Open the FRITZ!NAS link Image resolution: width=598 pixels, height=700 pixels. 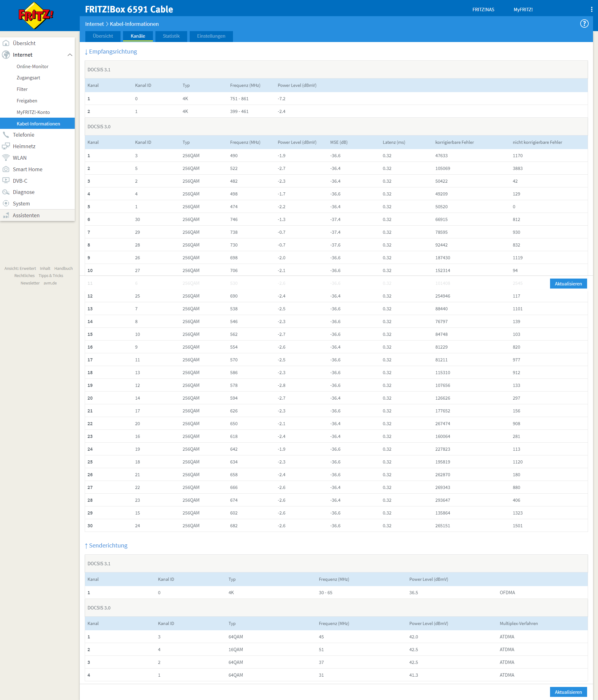pyautogui.click(x=483, y=9)
